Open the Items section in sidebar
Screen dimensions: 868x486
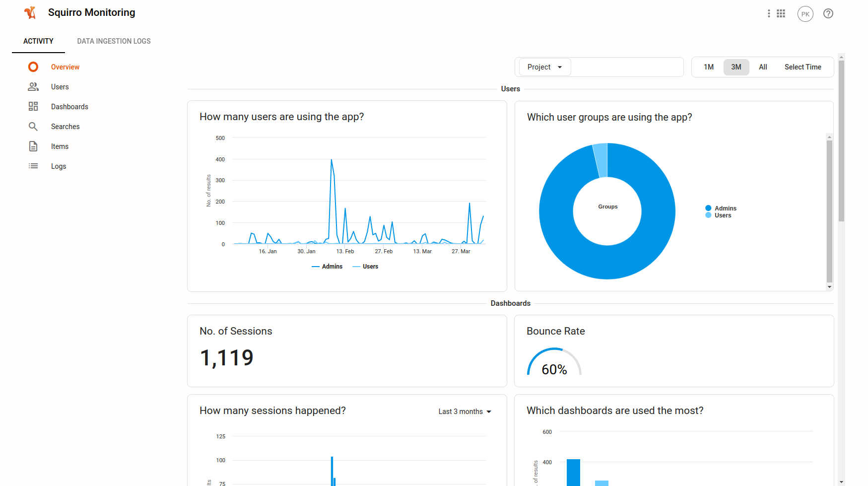60,146
